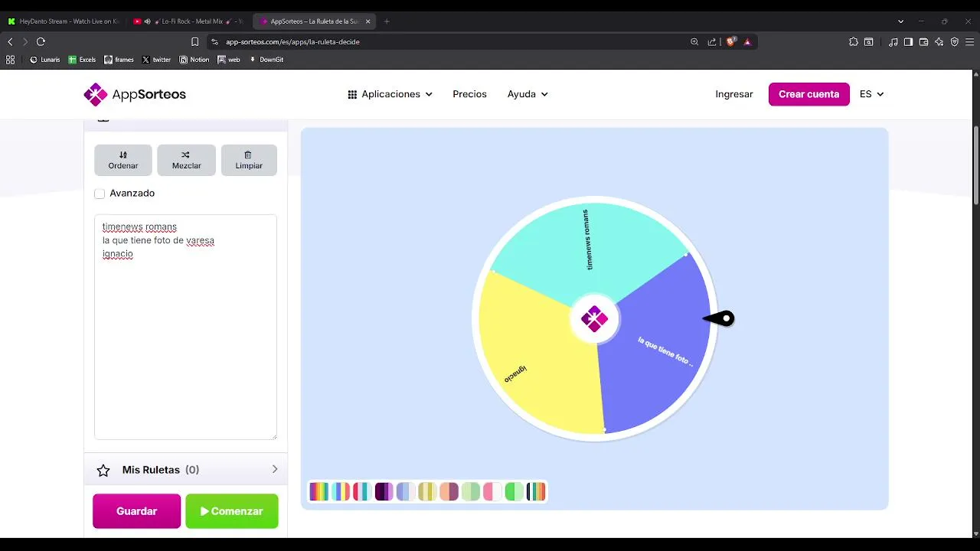Click the Brave Rewards triangle icon

[x=747, y=42]
